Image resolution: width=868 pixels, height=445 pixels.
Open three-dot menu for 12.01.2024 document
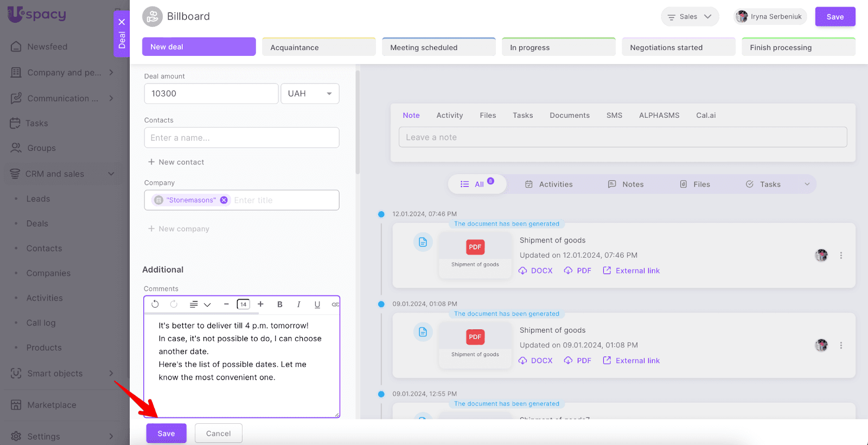pos(841,256)
